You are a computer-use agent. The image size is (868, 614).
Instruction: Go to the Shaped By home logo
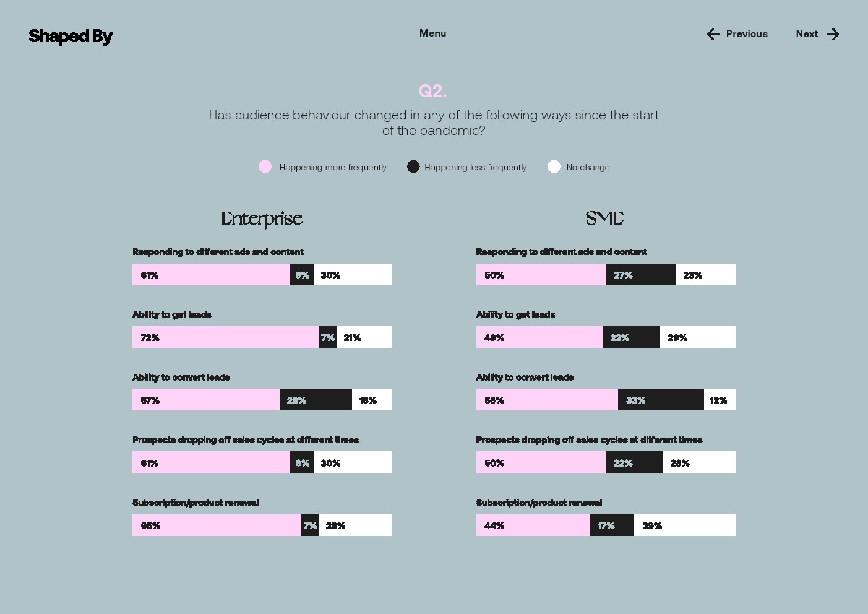tap(71, 36)
